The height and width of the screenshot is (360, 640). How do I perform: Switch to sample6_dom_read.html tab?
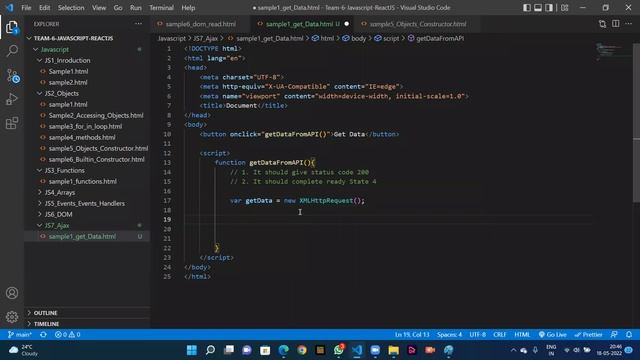click(x=200, y=24)
